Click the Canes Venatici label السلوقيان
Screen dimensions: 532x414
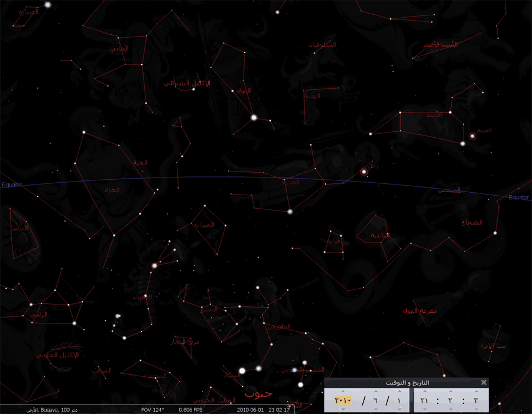tap(322, 44)
